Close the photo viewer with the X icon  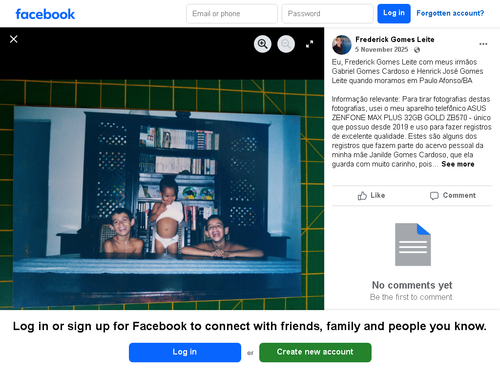[14, 39]
